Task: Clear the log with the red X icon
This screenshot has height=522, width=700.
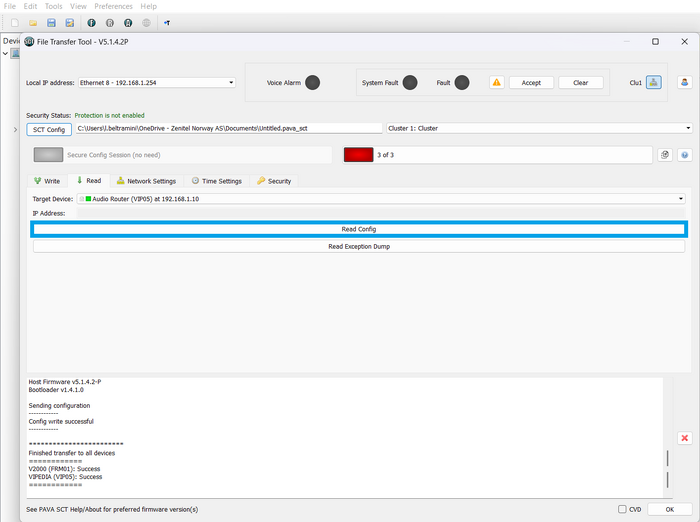Action: 684,438
